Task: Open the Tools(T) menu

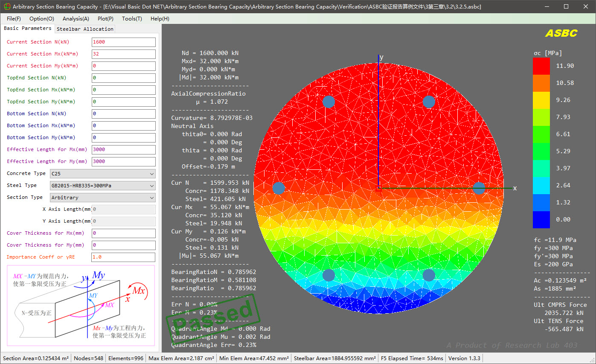Action: pyautogui.click(x=132, y=19)
